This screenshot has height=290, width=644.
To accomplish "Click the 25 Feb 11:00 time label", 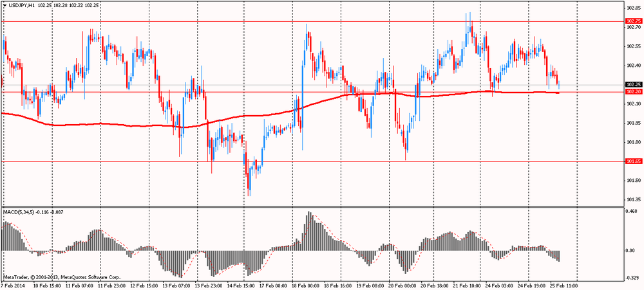I will (x=565, y=285).
